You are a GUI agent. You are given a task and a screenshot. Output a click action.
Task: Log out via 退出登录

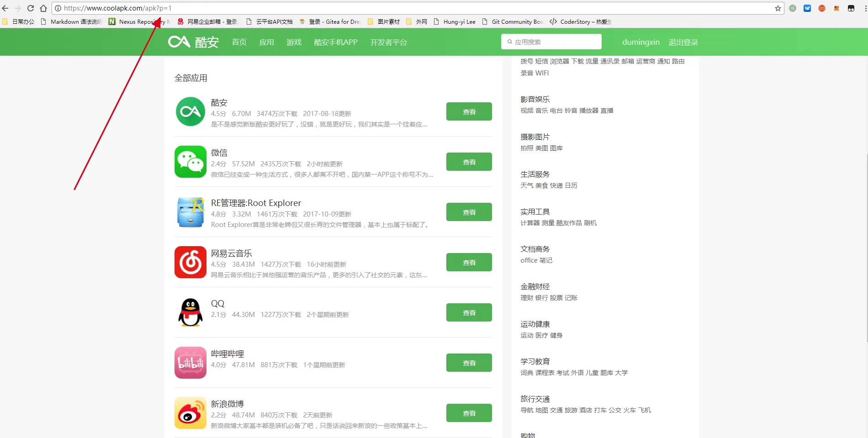click(683, 42)
